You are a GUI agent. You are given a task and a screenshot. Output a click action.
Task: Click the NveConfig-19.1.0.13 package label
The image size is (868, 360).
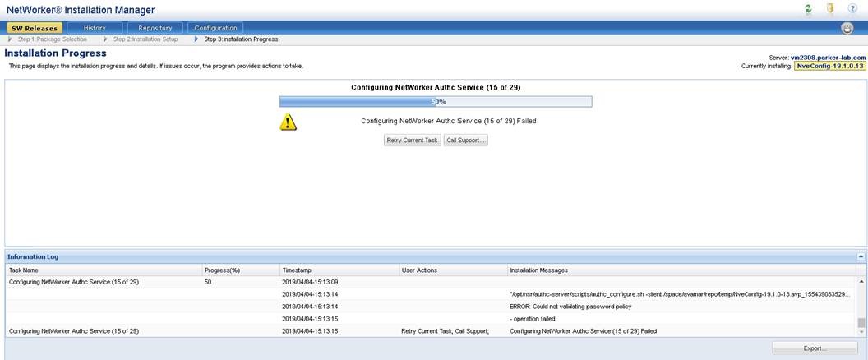tap(830, 66)
